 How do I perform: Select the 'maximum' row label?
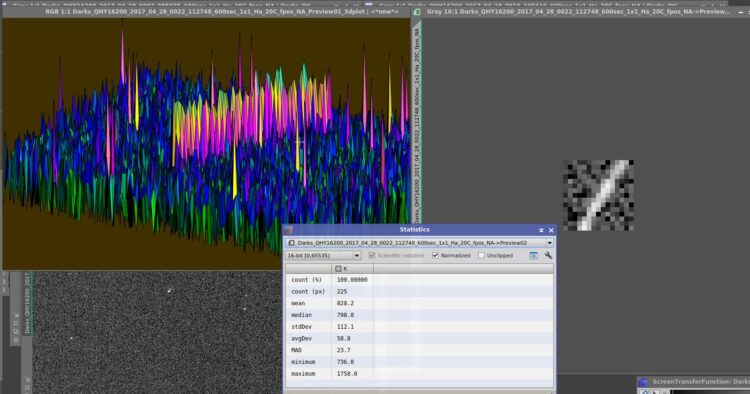[303, 373]
